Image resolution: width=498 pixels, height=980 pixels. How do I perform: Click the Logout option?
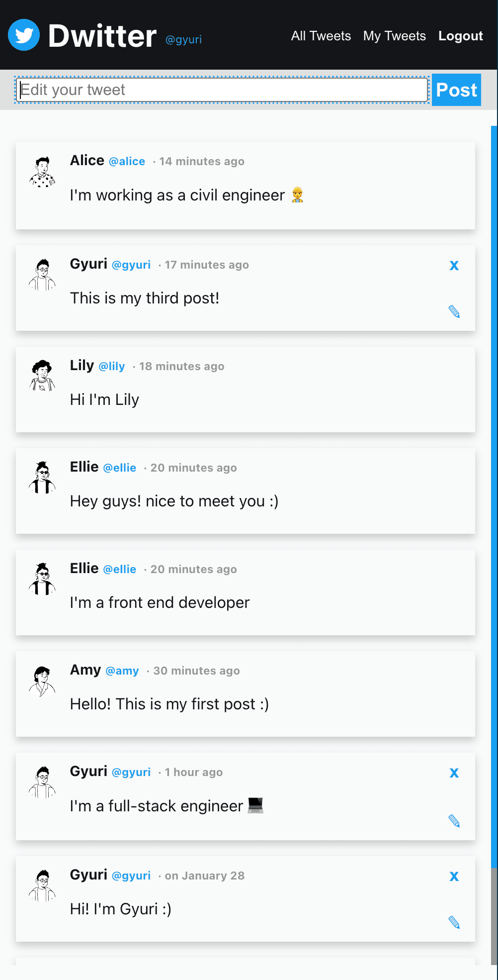460,36
